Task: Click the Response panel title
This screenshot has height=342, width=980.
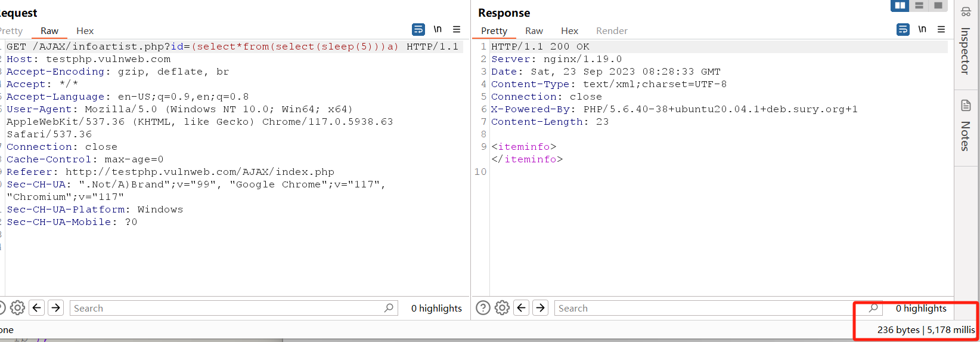Action: click(504, 13)
